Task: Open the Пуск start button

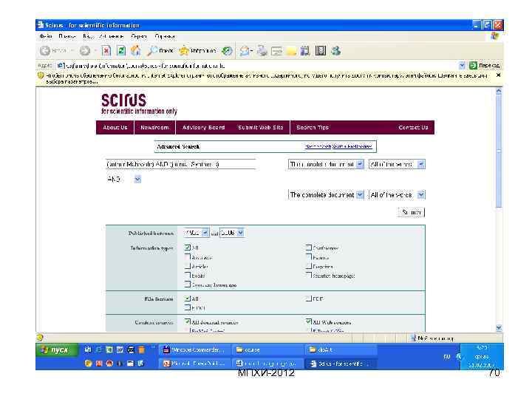Action: tap(57, 349)
